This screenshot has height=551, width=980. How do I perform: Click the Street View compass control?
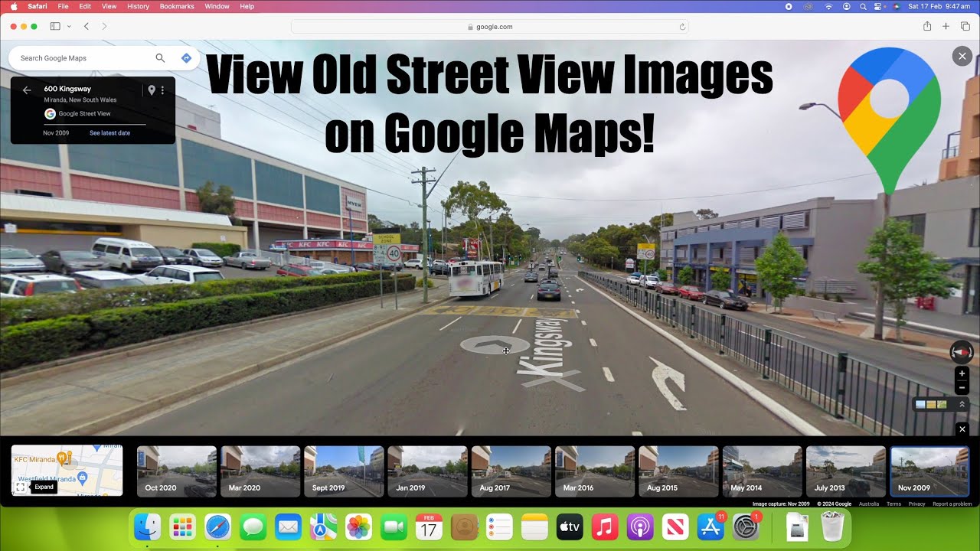pyautogui.click(x=962, y=352)
